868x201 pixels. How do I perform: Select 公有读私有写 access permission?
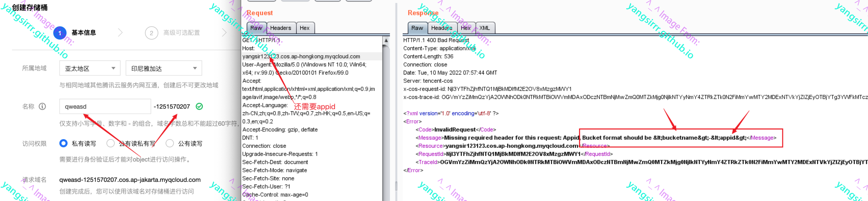tap(111, 144)
